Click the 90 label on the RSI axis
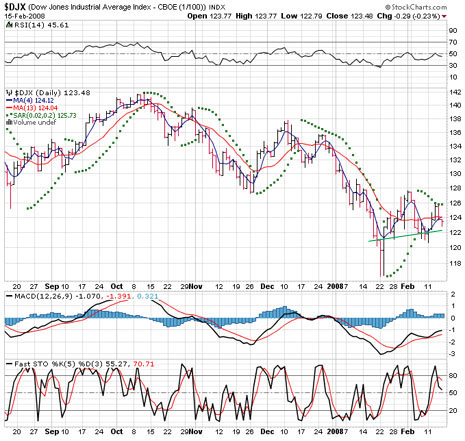 coord(453,31)
